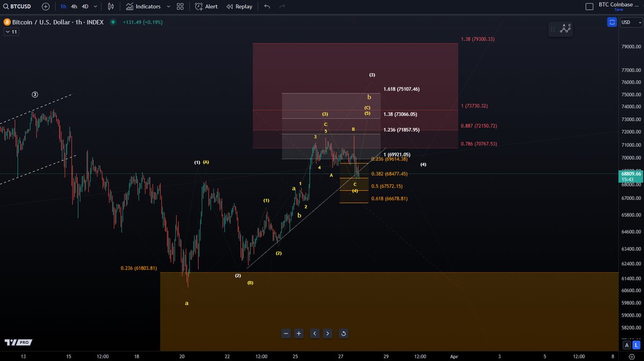Start bar Replay mode
Screen dimensions: 644x361
coord(239,6)
